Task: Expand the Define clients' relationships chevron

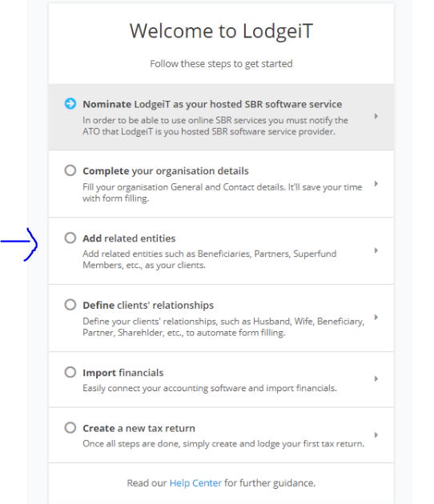Action: point(376,318)
